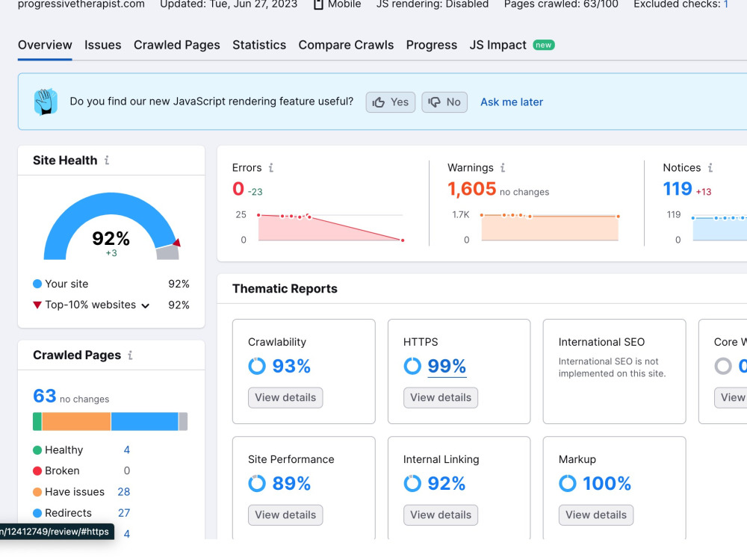View details for Markup report

[596, 514]
